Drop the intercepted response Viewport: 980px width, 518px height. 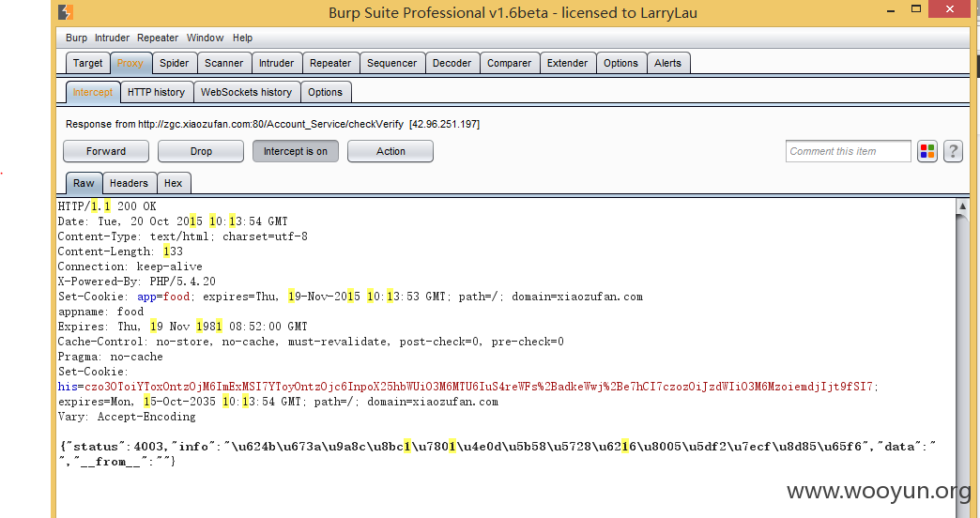pos(201,151)
